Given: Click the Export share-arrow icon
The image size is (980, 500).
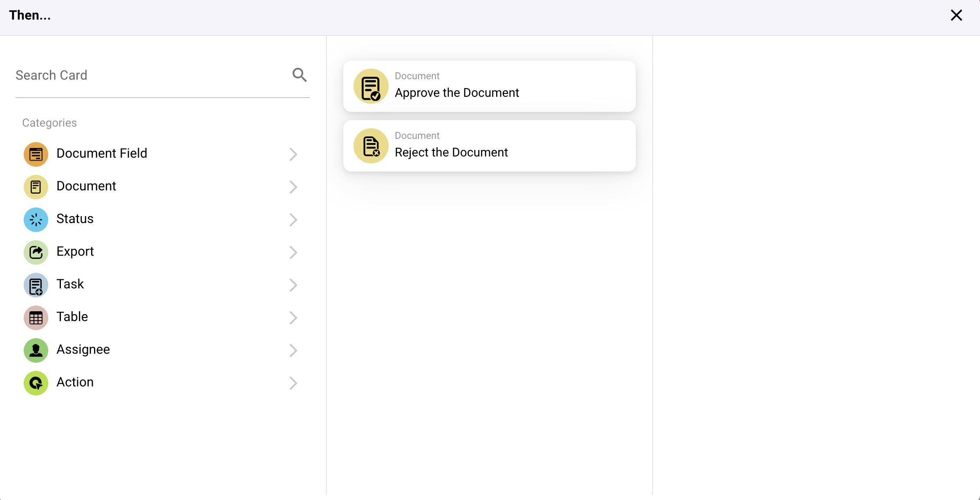Looking at the screenshot, I should tap(36, 252).
